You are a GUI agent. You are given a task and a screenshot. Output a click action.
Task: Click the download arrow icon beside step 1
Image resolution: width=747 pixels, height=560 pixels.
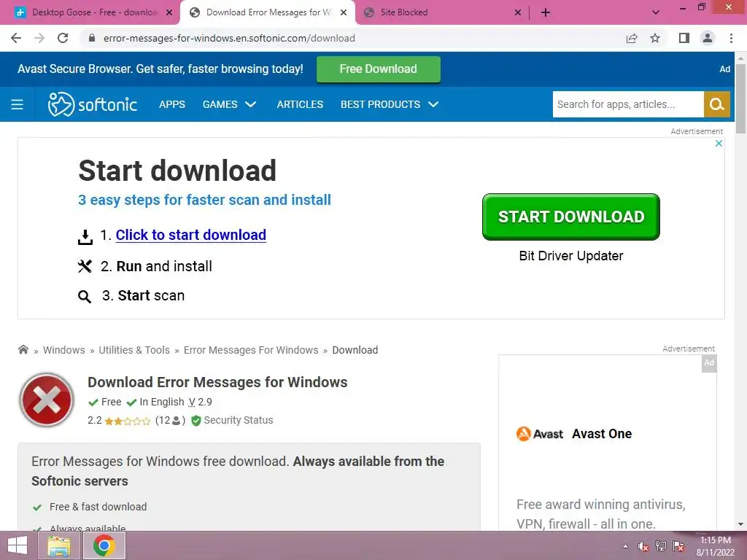click(x=85, y=237)
